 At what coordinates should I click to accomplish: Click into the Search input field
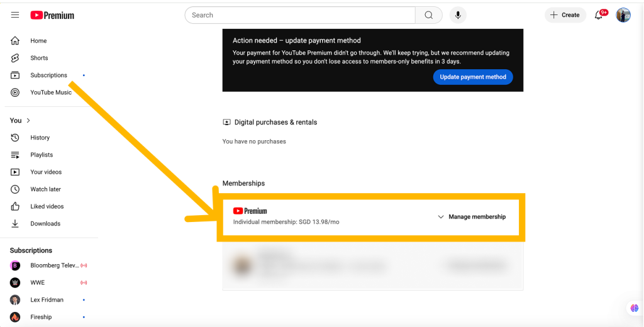300,15
